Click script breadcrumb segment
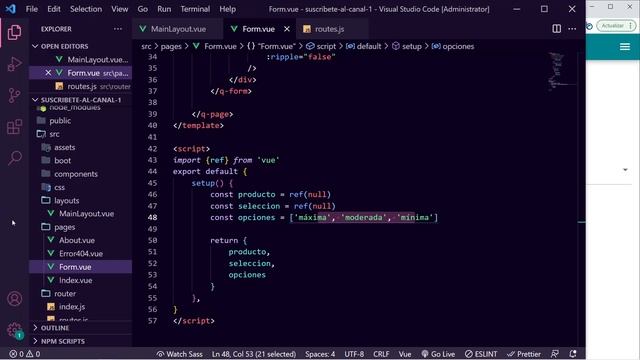The width and height of the screenshot is (640, 360). (x=322, y=47)
